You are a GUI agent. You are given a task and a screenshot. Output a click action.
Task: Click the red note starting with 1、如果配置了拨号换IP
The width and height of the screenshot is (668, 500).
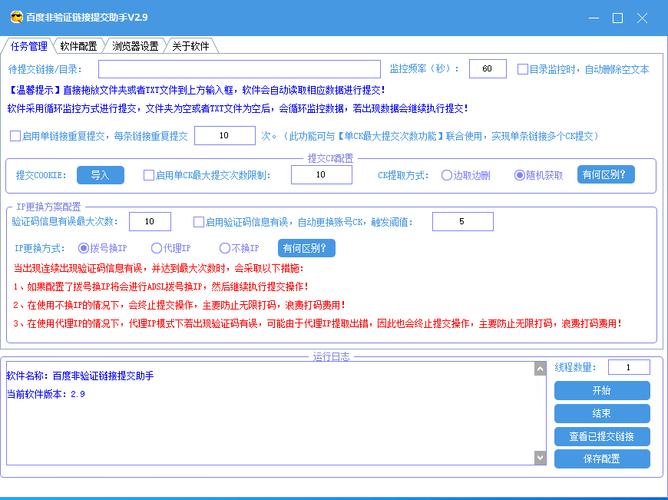[161, 287]
